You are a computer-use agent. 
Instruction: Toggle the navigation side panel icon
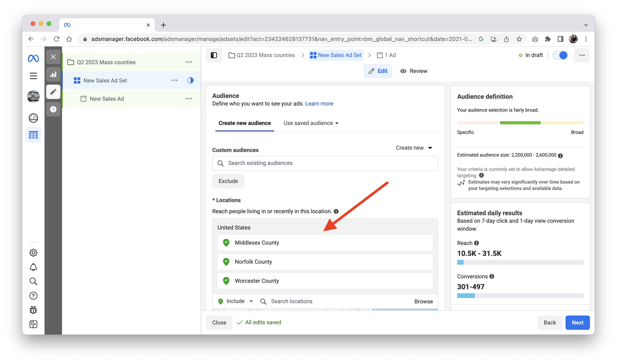click(x=214, y=55)
